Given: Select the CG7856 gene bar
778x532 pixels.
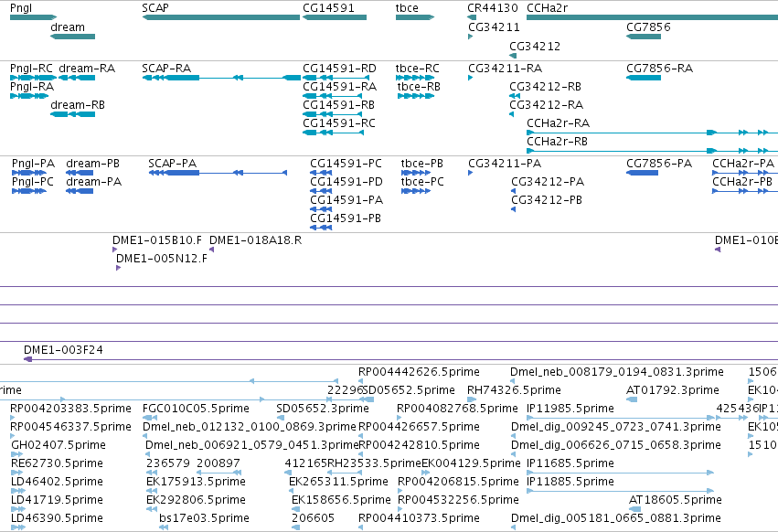Looking at the screenshot, I should (644, 37).
